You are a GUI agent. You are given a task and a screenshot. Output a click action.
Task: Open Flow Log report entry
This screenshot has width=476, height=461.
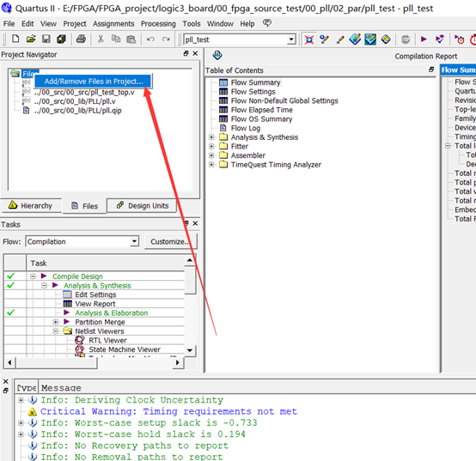click(245, 128)
